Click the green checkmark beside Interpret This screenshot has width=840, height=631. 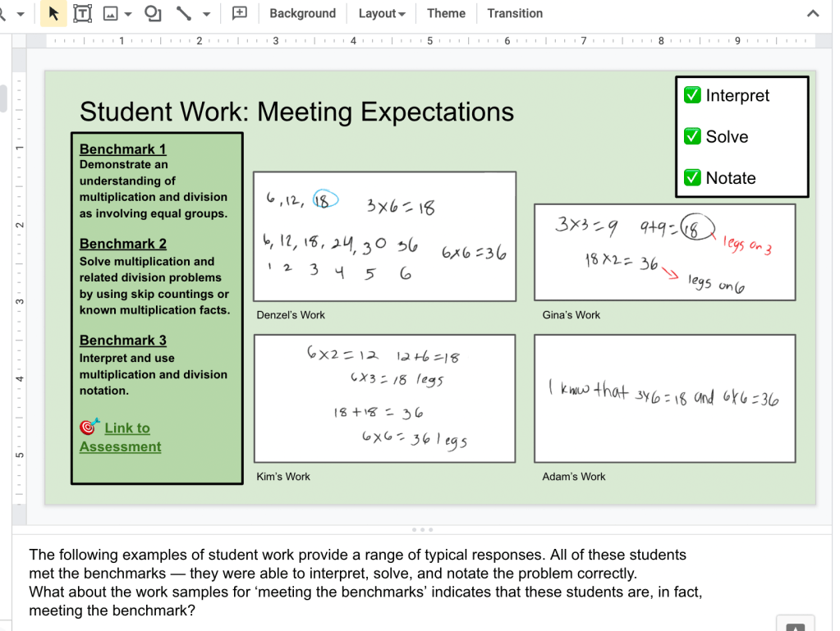pyautogui.click(x=692, y=95)
